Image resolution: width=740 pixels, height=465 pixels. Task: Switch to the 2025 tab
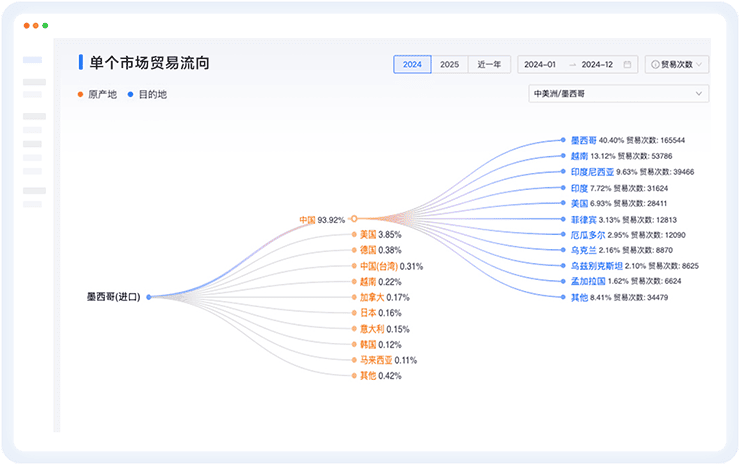click(x=450, y=64)
